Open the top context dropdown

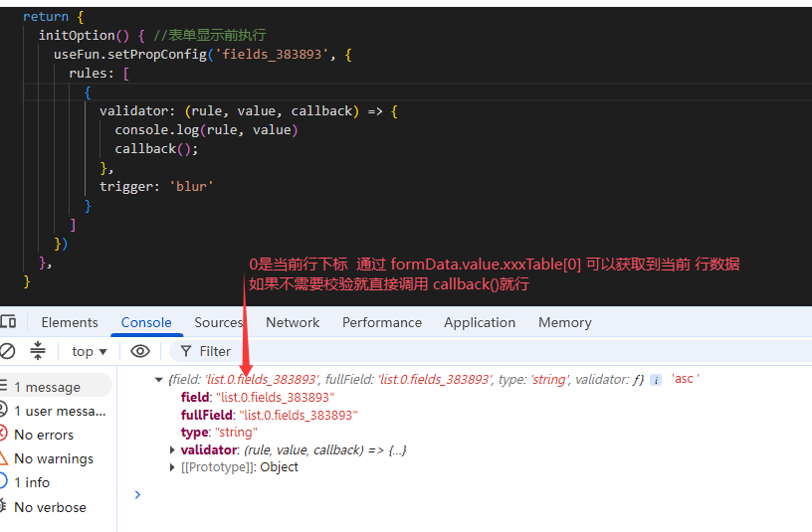point(90,351)
